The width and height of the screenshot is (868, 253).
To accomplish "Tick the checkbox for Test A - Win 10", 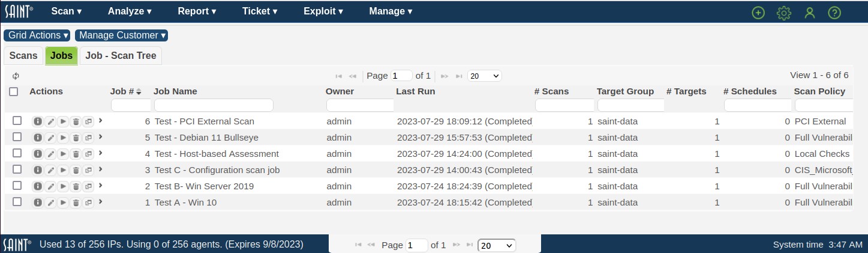I will tap(17, 202).
